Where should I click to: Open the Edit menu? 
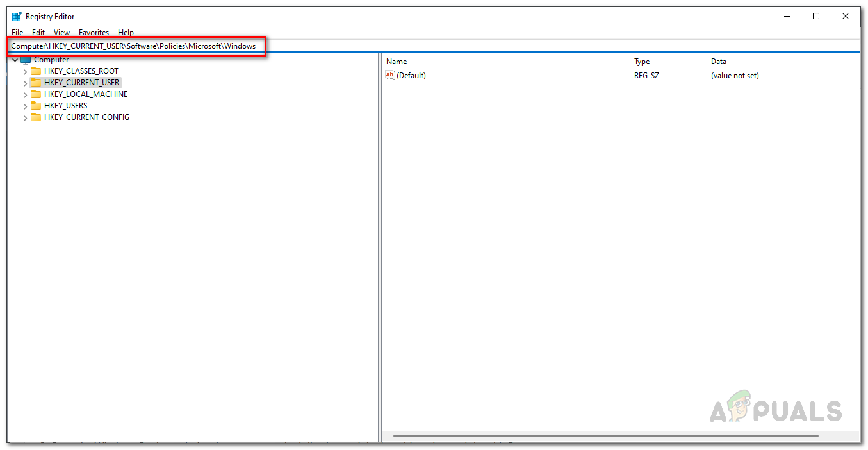pyautogui.click(x=38, y=32)
